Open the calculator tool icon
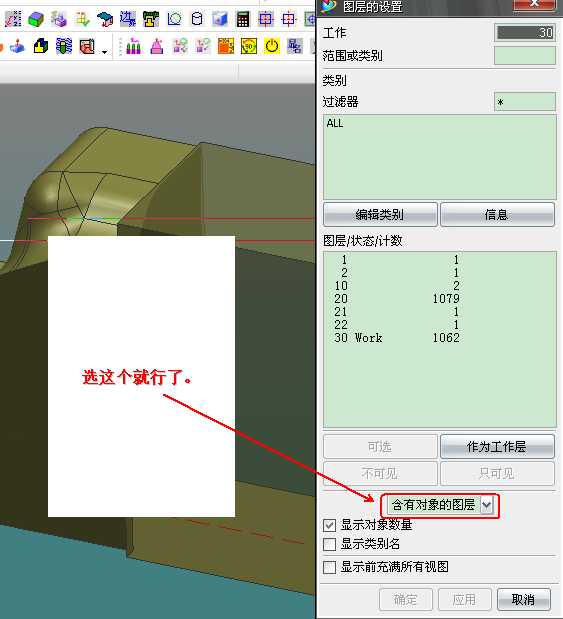Viewport: 563px width, 619px height. 243,19
